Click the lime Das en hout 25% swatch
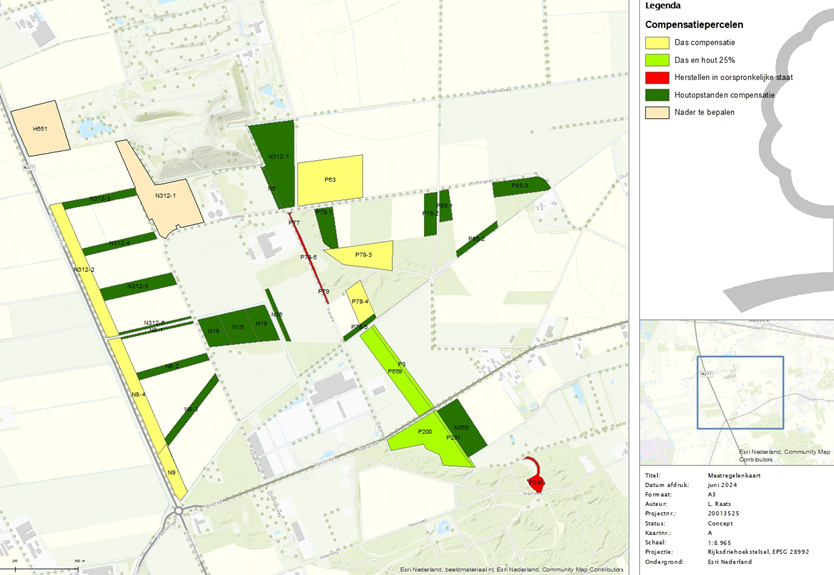 tap(657, 60)
